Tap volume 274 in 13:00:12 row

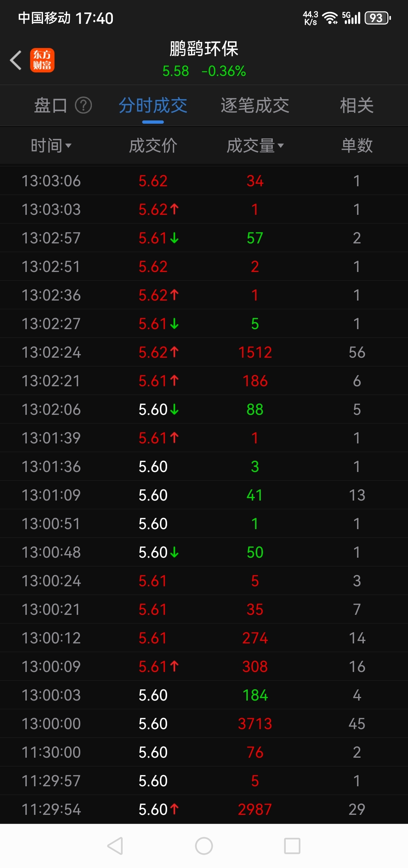tap(255, 638)
